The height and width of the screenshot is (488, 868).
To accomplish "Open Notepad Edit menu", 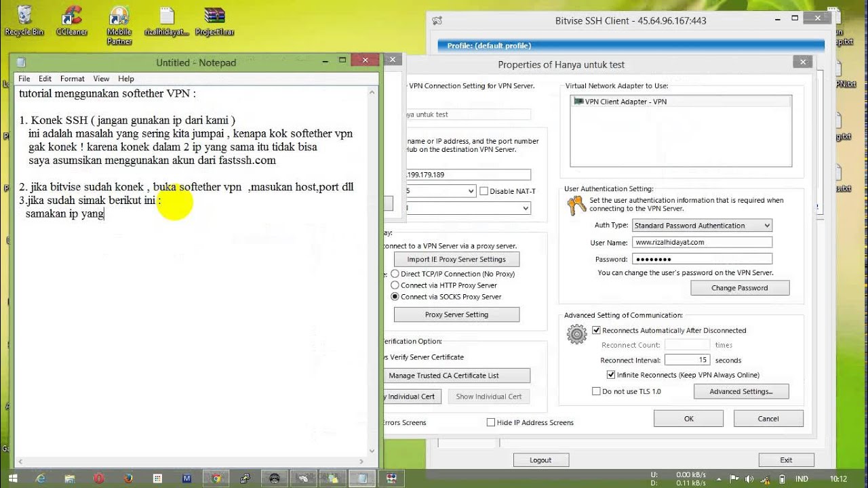I will (x=45, y=79).
